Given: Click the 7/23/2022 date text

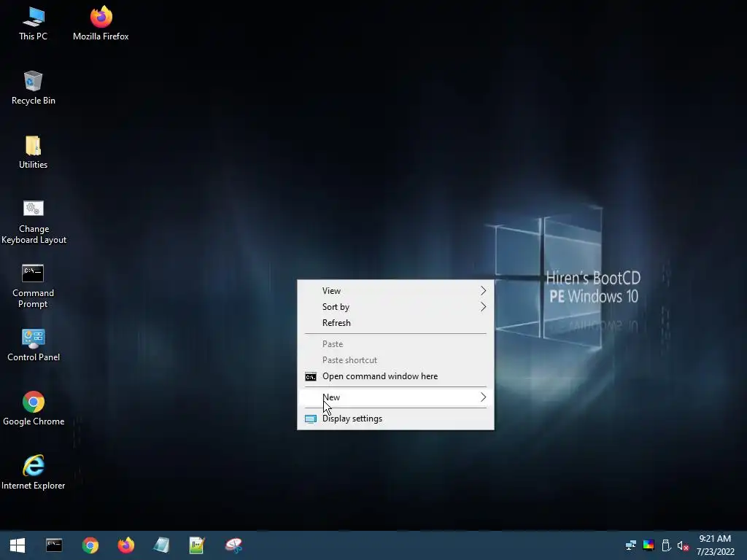Looking at the screenshot, I should pos(715,551).
